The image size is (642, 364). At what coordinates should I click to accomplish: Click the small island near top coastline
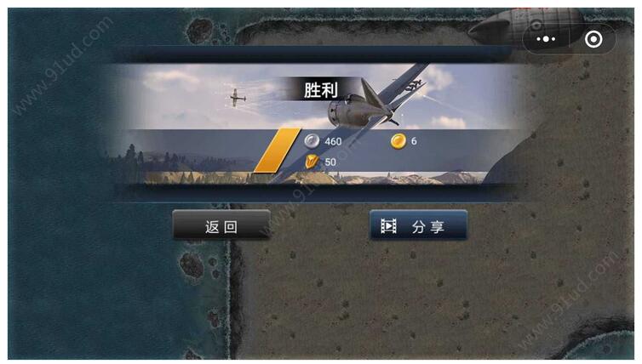point(199,30)
